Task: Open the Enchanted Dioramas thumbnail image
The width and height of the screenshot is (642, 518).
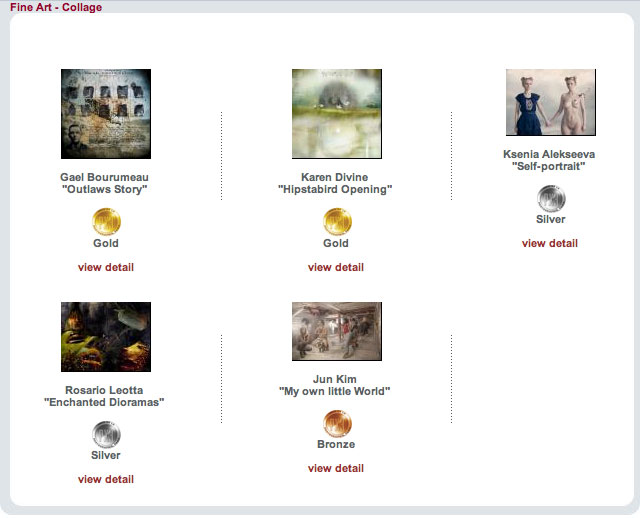Action: [106, 337]
